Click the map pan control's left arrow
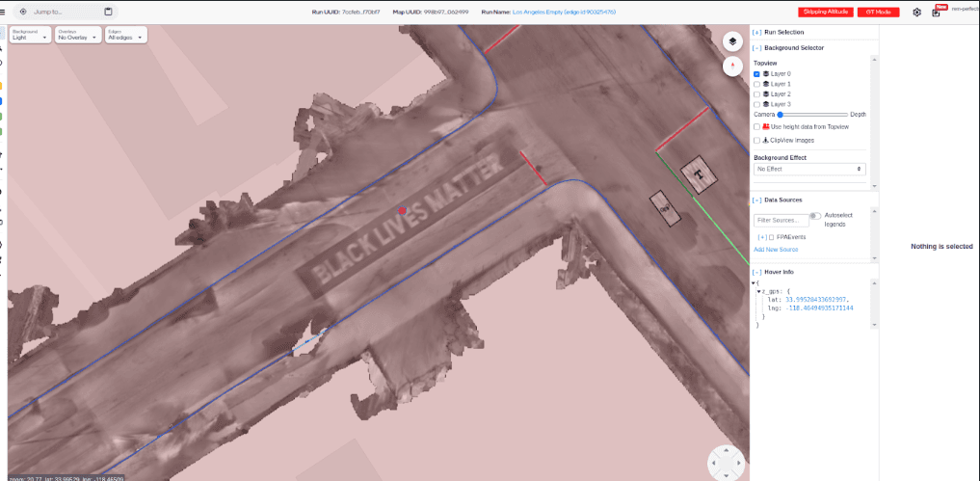The height and width of the screenshot is (481, 980). tap(712, 463)
